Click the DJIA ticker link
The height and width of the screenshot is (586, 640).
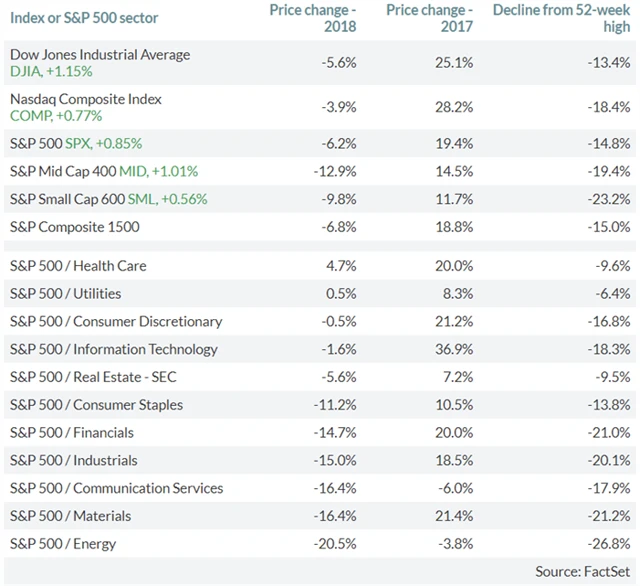click(26, 72)
